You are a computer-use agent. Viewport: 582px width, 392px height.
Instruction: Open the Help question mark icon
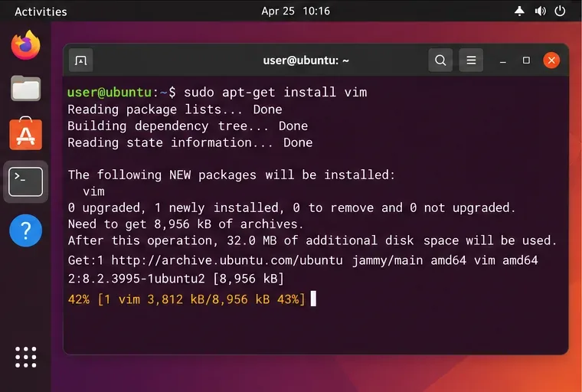coord(25,230)
